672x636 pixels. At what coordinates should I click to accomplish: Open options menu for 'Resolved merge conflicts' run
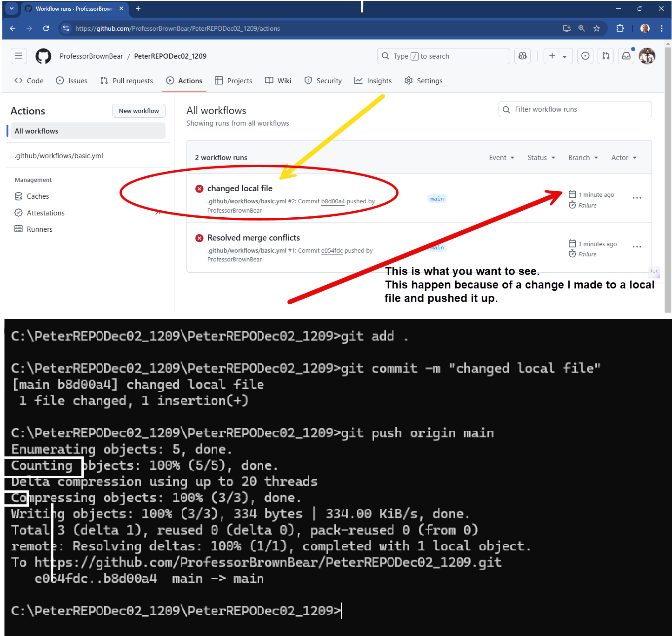coord(637,247)
